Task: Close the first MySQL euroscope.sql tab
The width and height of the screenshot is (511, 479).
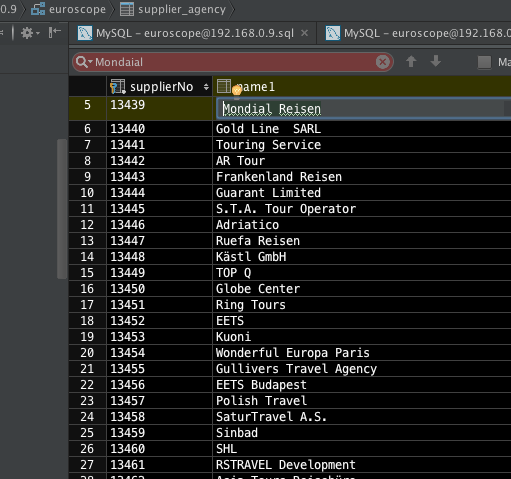Action: coord(304,33)
